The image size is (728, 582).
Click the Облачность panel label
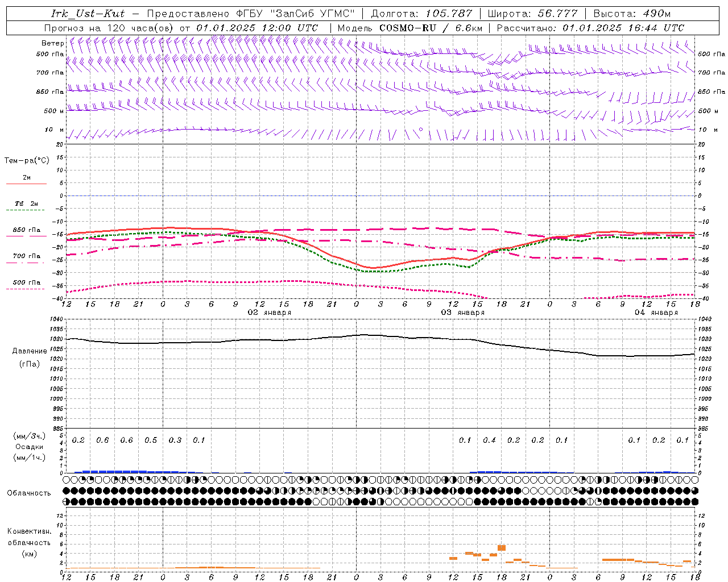pyautogui.click(x=29, y=493)
